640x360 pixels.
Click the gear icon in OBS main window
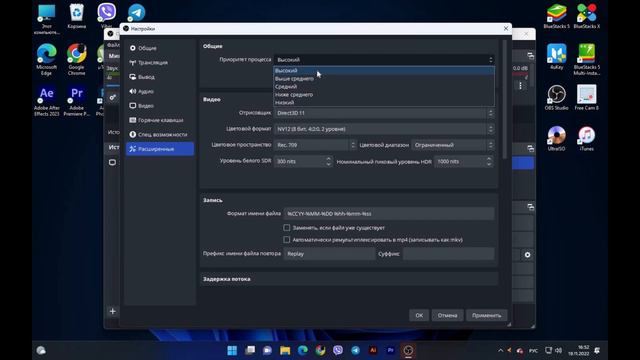527,255
